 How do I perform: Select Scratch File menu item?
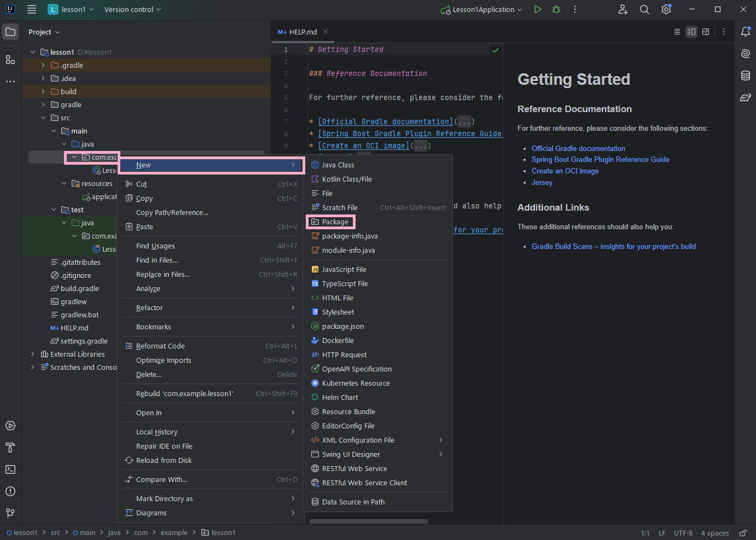click(378, 207)
